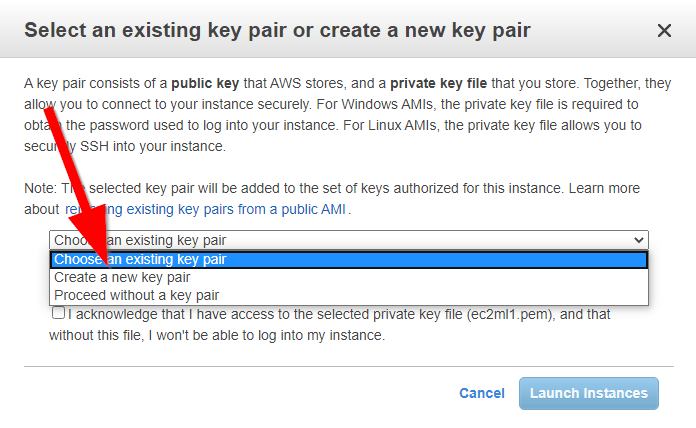
Task: Pick "Proceed without a key pair" option
Action: tap(136, 295)
